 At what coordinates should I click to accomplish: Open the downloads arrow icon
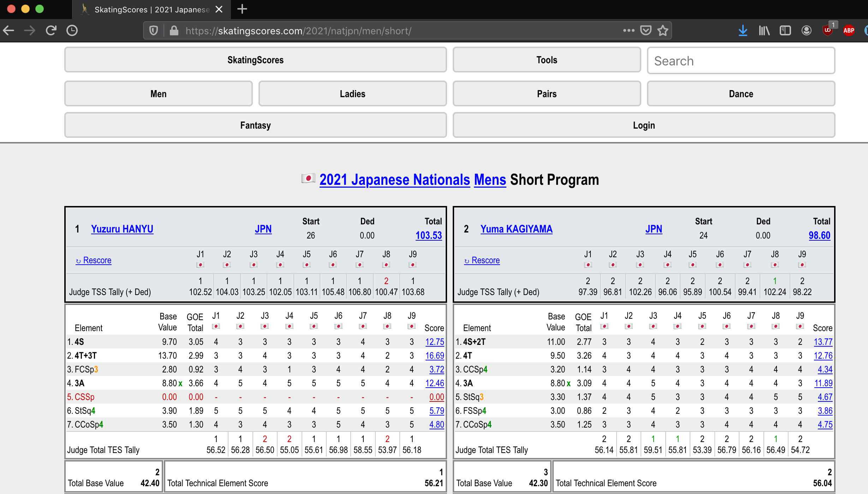(x=743, y=31)
